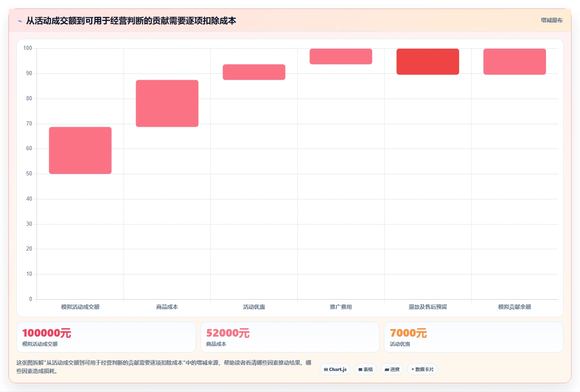This screenshot has width=580, height=392.
Task: Click the 活动优惠 bar in the chart
Action: (254, 72)
